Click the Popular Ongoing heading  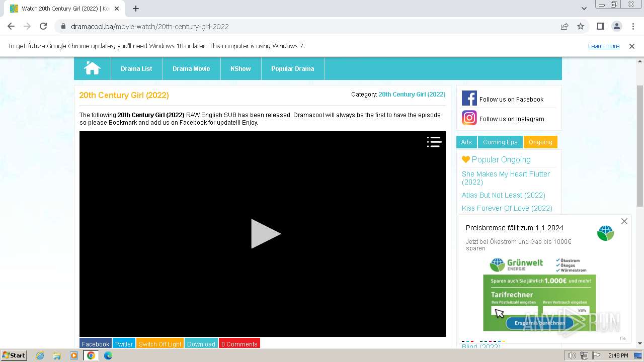coord(501,159)
